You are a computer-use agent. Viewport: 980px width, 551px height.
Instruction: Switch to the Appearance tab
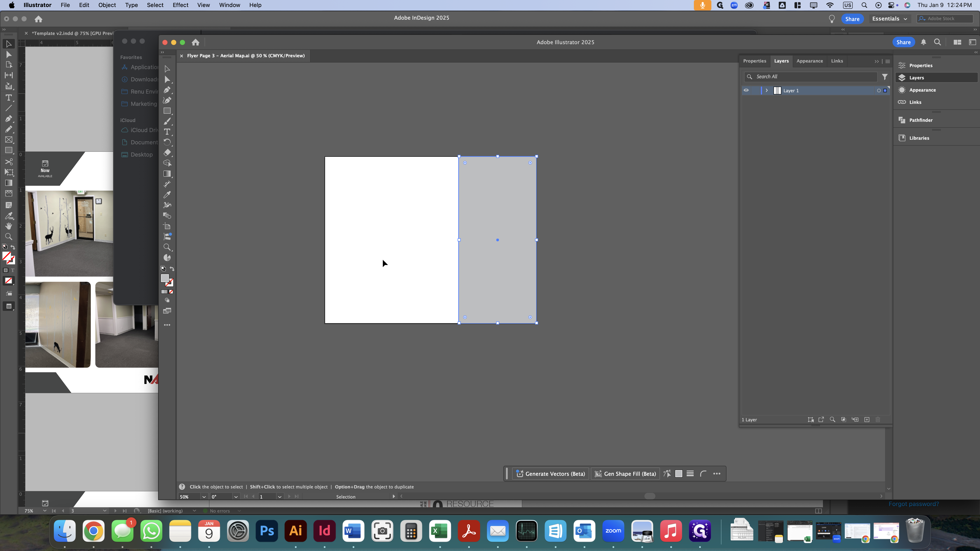810,61
